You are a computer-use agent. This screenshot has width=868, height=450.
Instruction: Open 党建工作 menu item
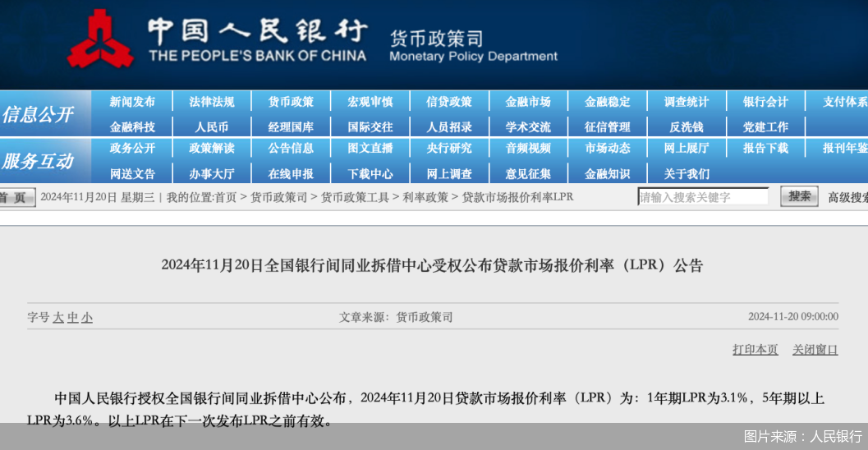pyautogui.click(x=765, y=127)
